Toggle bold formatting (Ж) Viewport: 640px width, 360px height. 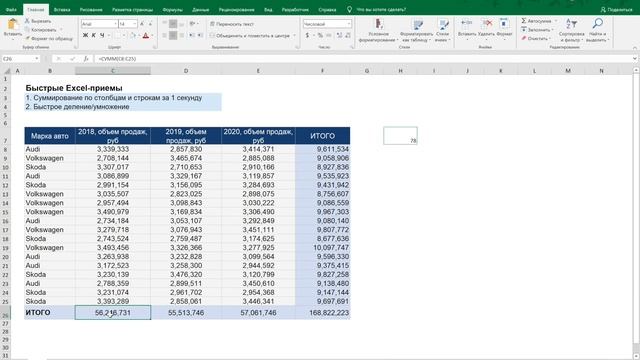85,36
